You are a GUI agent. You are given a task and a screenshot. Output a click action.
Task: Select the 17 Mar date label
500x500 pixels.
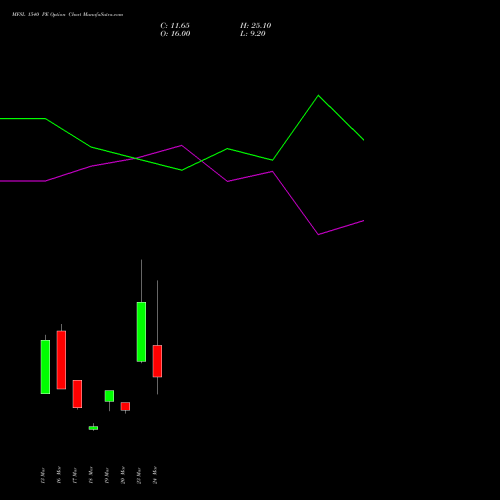pos(75,475)
